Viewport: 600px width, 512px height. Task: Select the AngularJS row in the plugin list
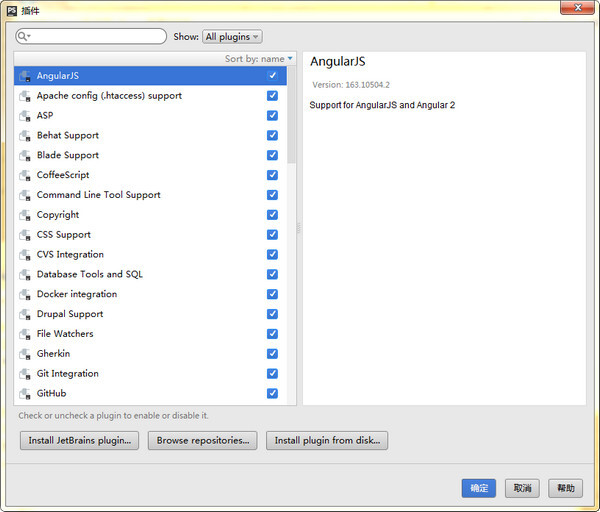point(150,76)
